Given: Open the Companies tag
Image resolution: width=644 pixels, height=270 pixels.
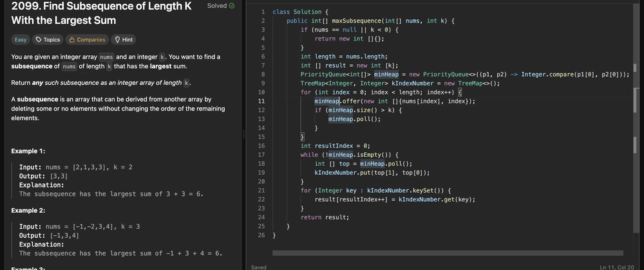Looking at the screenshot, I should (x=87, y=40).
